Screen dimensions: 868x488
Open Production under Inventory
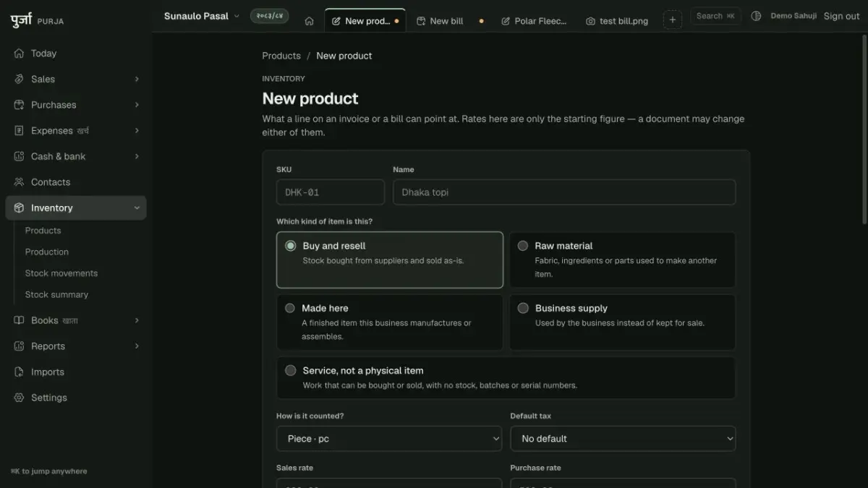point(47,252)
